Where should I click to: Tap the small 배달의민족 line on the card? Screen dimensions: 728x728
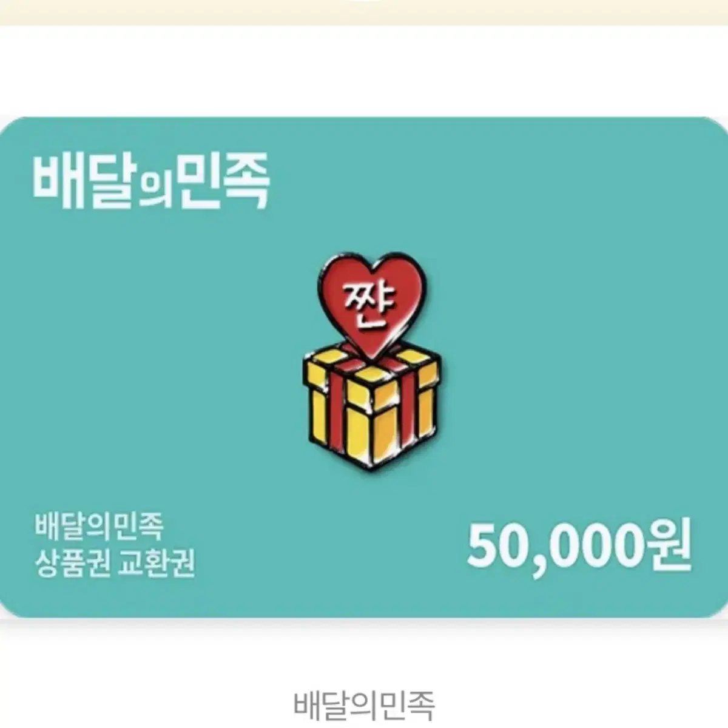point(98,526)
